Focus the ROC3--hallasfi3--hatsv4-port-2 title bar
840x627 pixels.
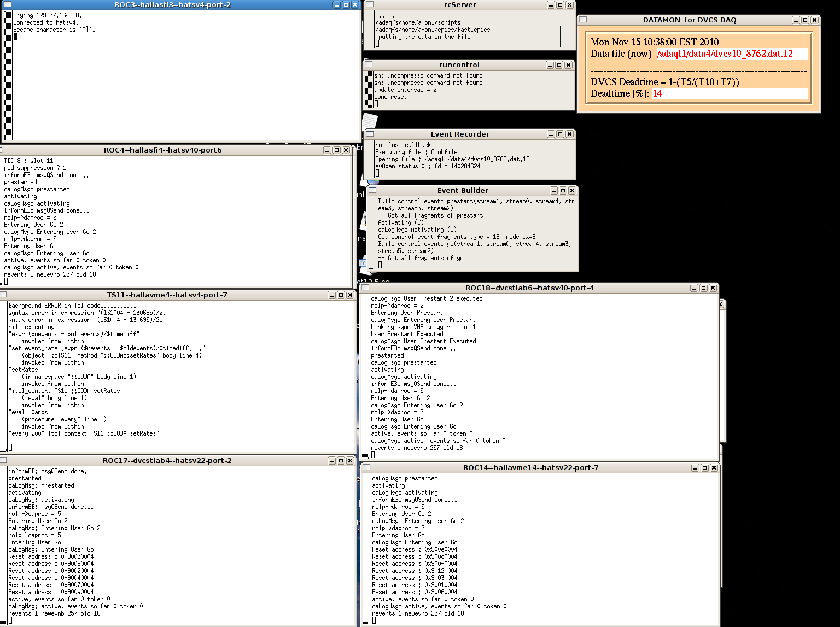pos(172,4)
